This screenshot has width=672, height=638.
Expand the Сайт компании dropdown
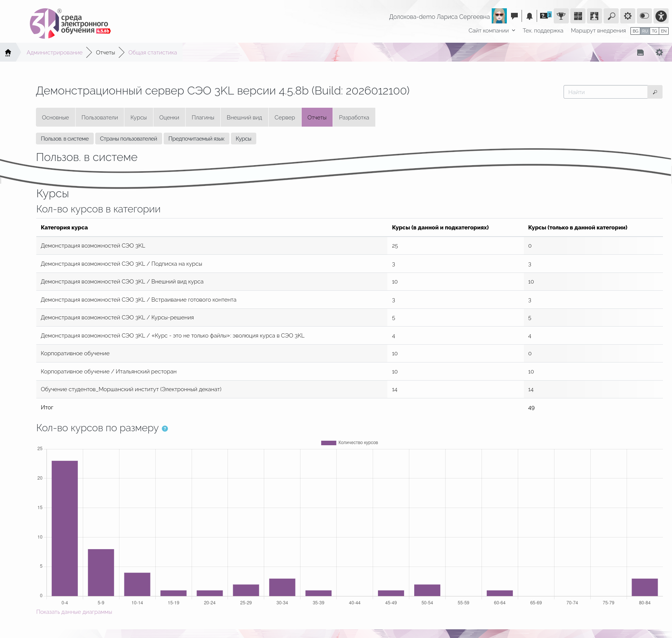(492, 31)
